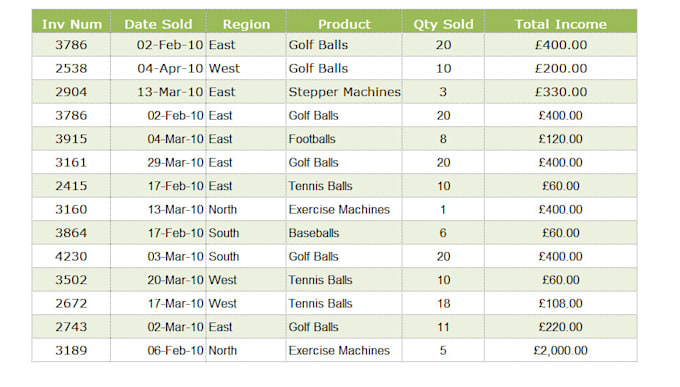Image resolution: width=680 pixels, height=387 pixels.
Task: Select the £330.00 total income cell
Action: (561, 92)
